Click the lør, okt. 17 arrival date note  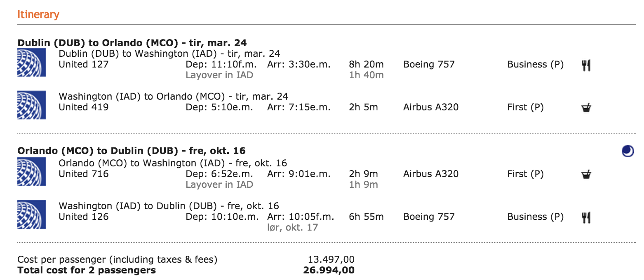pyautogui.click(x=292, y=227)
